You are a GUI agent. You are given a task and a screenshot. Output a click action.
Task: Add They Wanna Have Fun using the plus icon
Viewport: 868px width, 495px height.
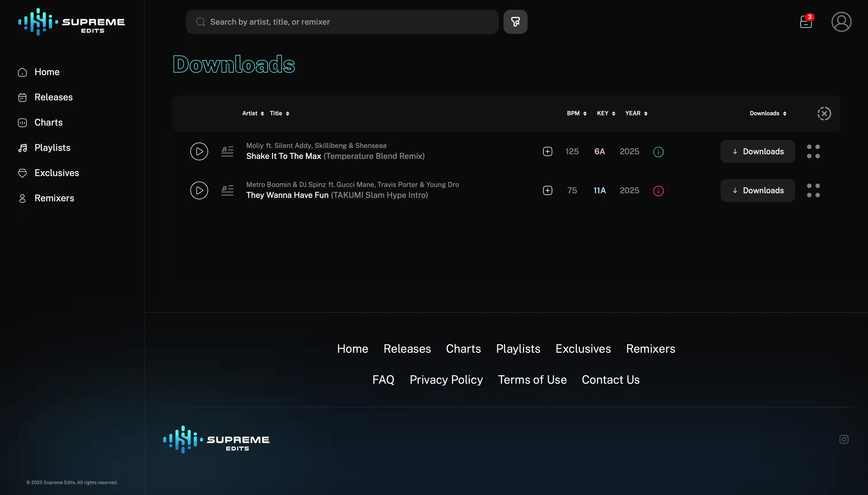click(547, 190)
